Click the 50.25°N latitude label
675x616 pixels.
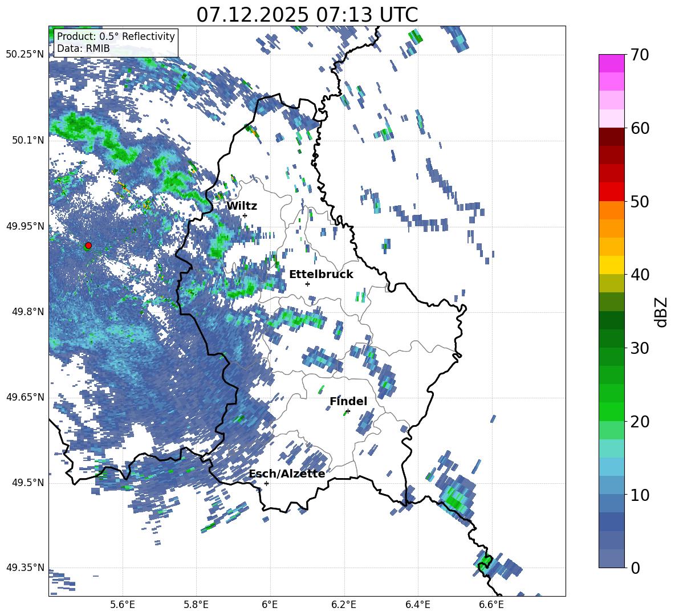(25, 55)
